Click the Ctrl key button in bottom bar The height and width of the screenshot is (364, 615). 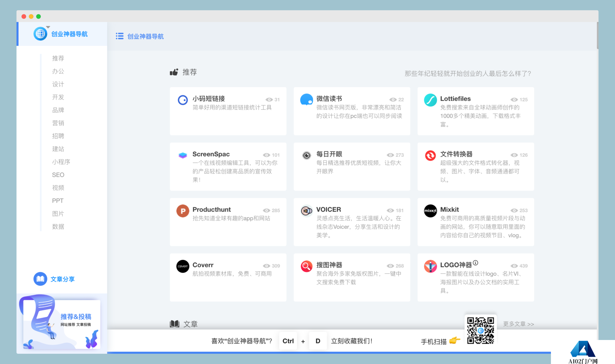coord(288,341)
